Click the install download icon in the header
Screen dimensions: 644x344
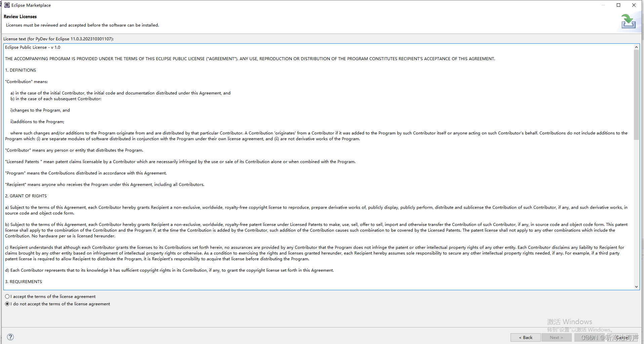pyautogui.click(x=628, y=21)
